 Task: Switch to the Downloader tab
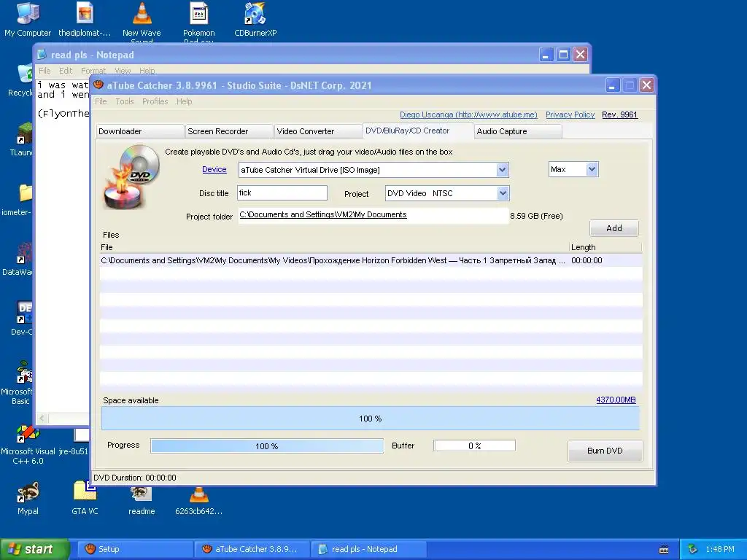pyautogui.click(x=139, y=131)
